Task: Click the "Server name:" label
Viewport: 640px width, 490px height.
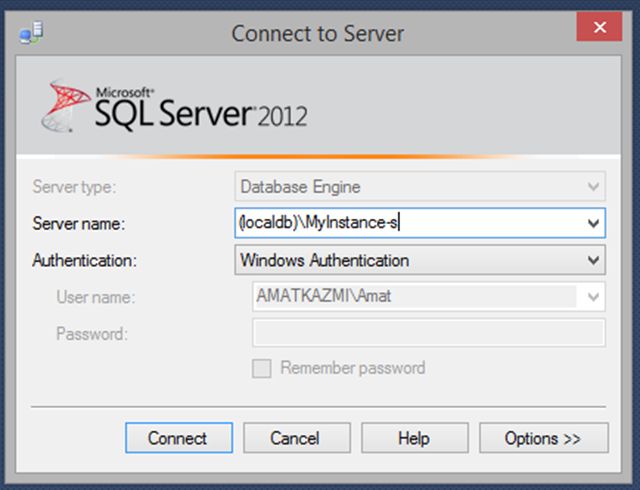Action: (78, 223)
